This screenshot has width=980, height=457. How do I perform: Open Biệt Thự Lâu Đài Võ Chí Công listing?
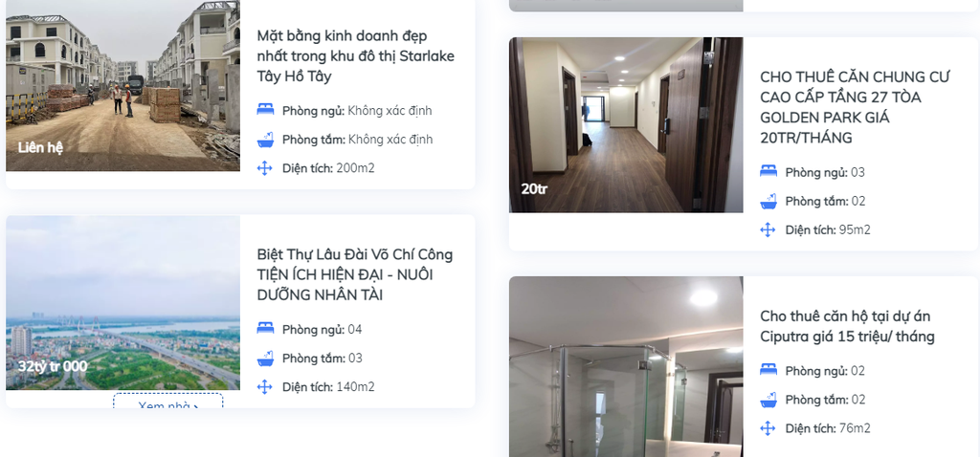pos(355,274)
